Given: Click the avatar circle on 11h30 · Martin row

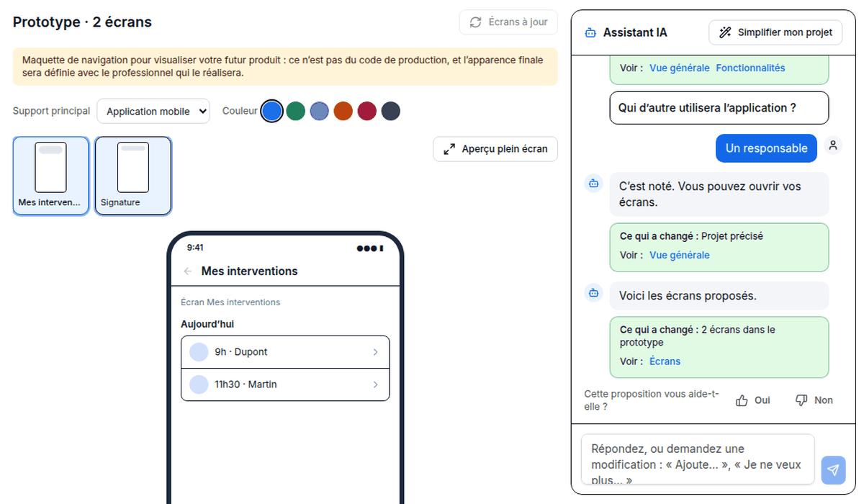Looking at the screenshot, I should [x=199, y=384].
